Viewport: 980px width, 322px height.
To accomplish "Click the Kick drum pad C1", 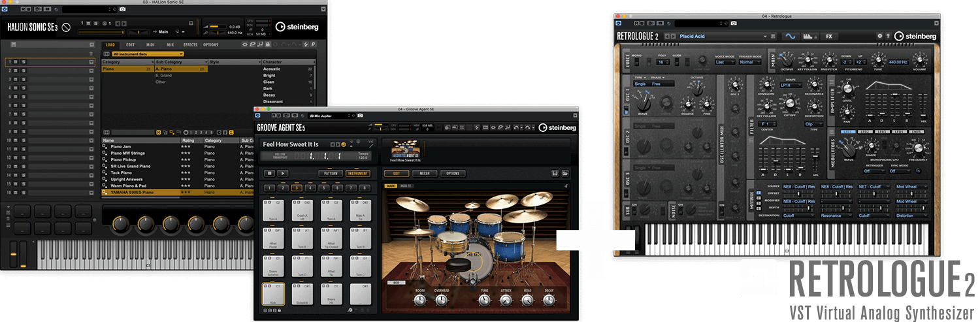I will coord(273,294).
